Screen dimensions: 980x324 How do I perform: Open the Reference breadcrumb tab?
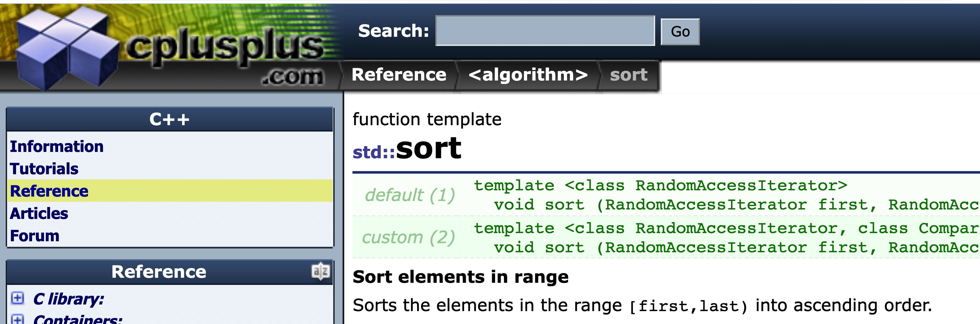[399, 75]
